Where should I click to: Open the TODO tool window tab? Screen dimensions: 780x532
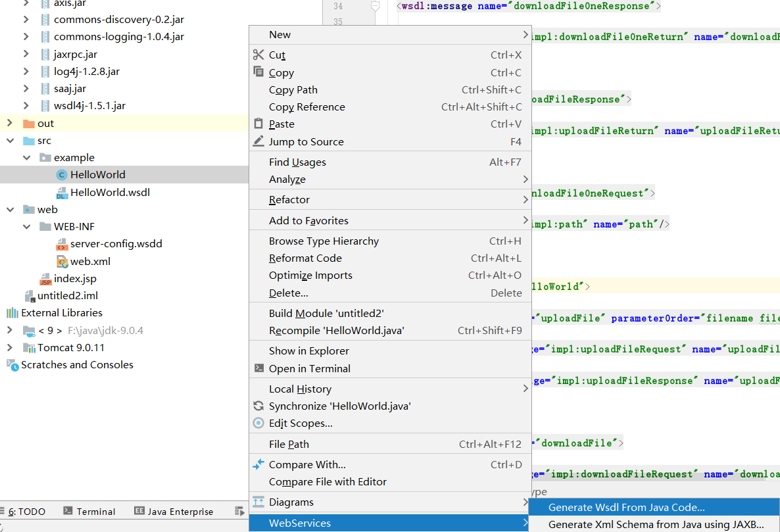[x=23, y=511]
